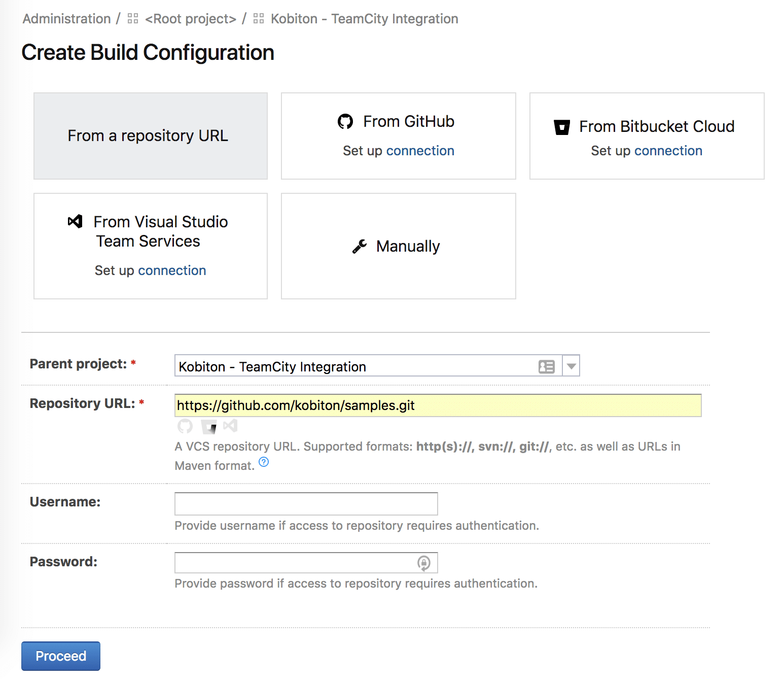Select the From Bitbucket Cloud option
This screenshot has height=683, width=784.
coord(647,136)
